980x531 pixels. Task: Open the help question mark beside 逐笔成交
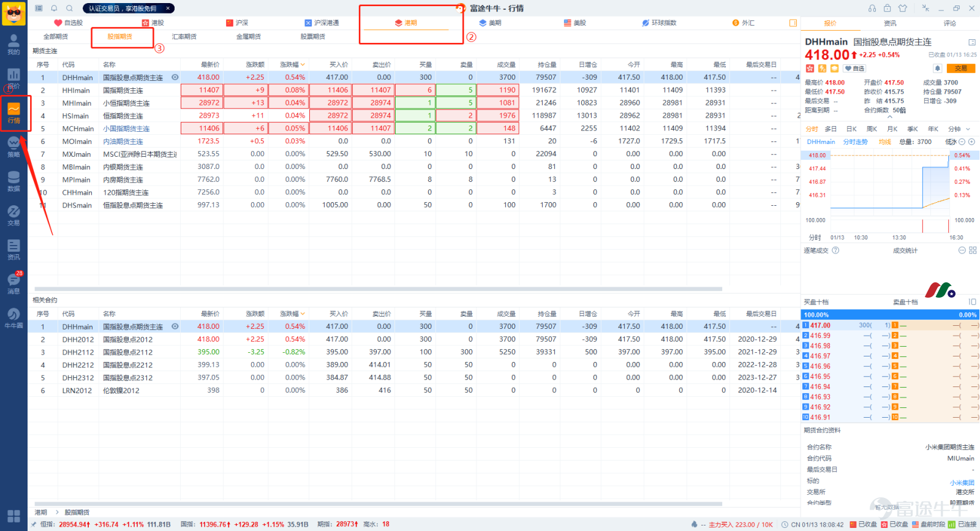(x=835, y=250)
